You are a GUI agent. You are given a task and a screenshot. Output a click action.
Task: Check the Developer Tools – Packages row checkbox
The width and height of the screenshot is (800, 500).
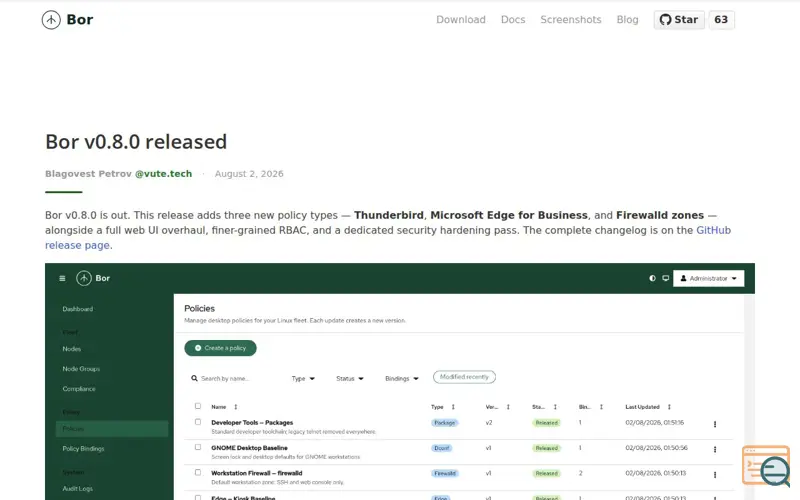(x=198, y=422)
